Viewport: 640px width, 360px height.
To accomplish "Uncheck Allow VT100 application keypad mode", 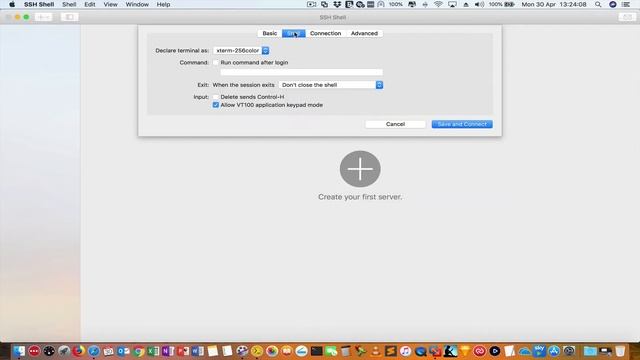I will pos(216,105).
